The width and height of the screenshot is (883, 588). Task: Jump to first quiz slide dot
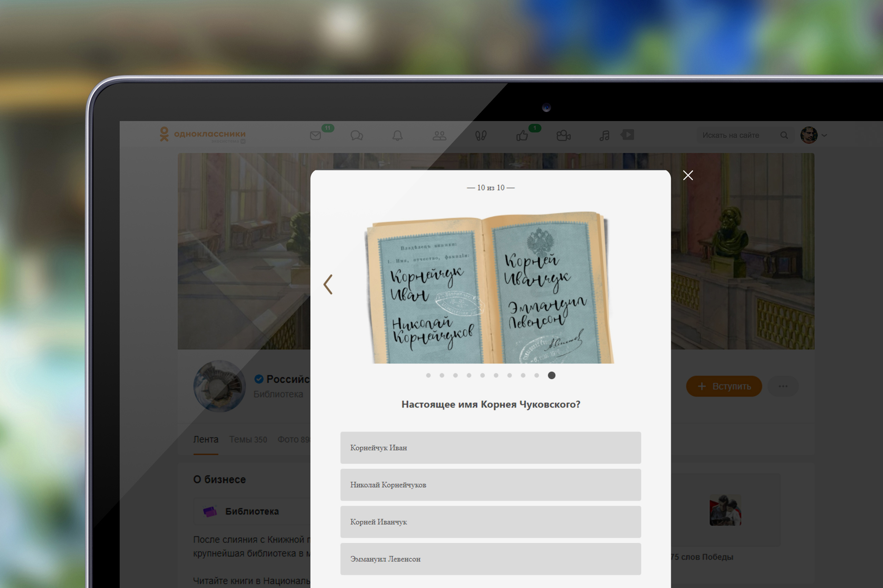[428, 375]
